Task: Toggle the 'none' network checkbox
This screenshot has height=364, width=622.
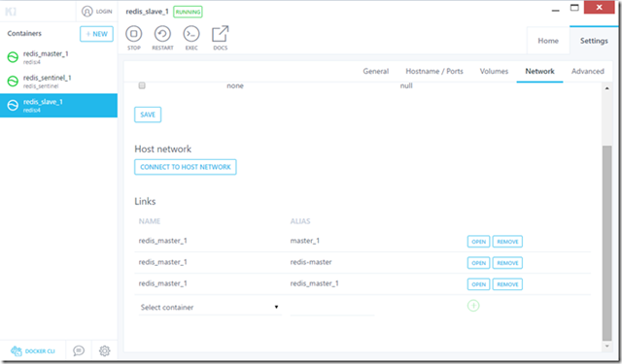Action: click(x=142, y=85)
